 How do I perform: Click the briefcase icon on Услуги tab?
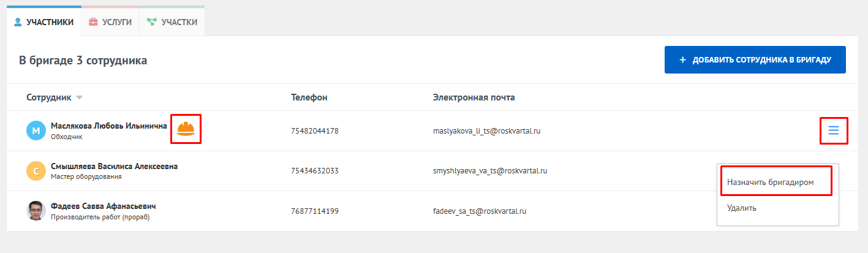tap(93, 22)
